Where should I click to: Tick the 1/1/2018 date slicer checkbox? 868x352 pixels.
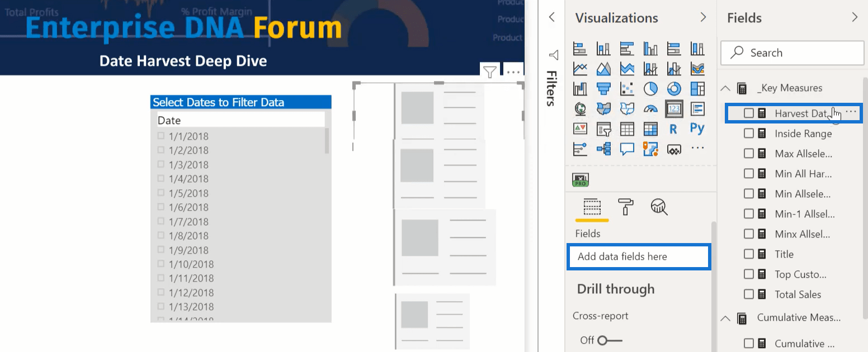[161, 136]
